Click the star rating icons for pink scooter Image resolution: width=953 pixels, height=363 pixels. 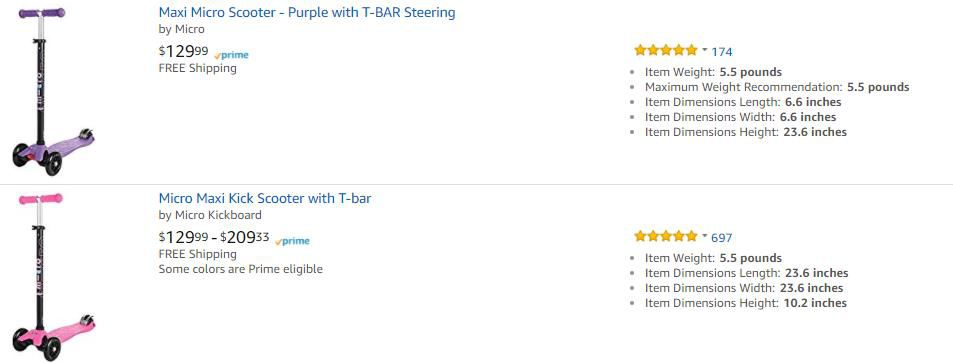[666, 237]
